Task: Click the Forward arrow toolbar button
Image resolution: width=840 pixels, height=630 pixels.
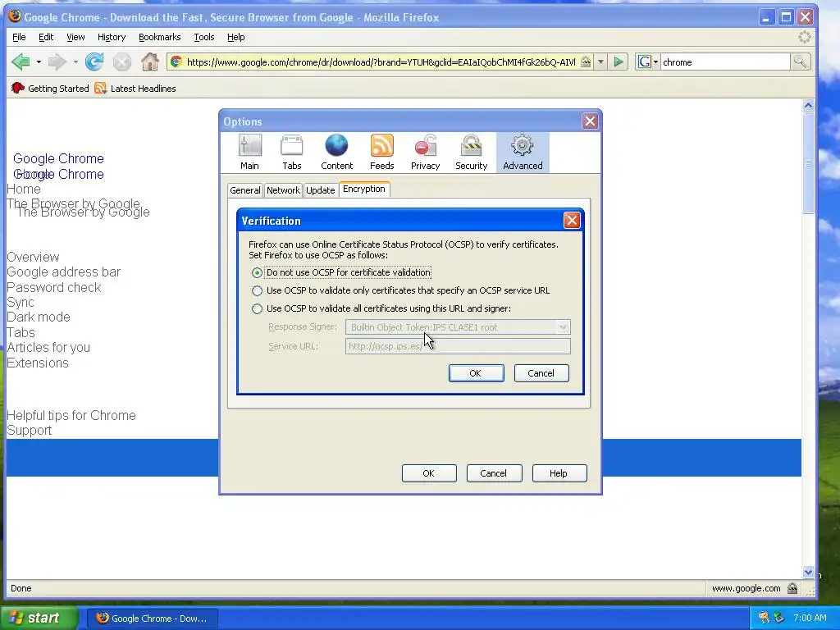Action: [x=57, y=62]
